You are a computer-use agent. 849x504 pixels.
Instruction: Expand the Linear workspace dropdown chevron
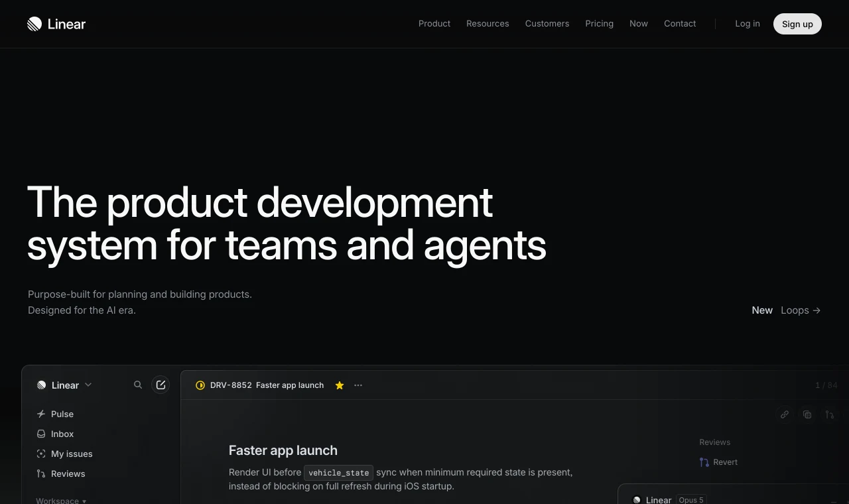88,385
